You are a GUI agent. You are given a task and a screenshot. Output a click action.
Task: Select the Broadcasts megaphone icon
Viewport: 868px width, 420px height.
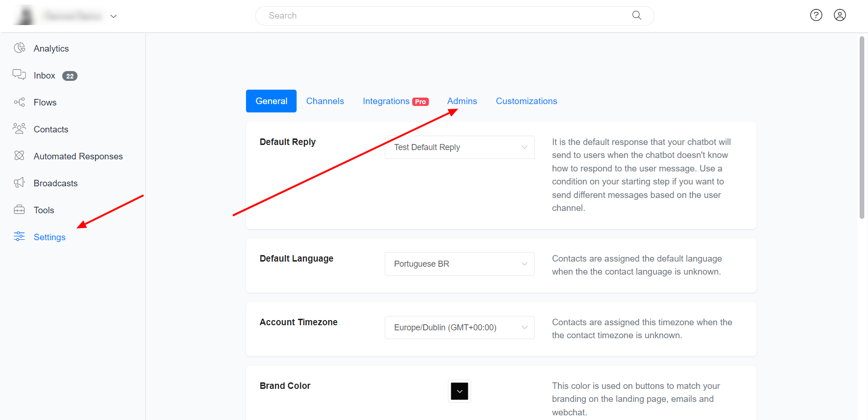coord(19,183)
